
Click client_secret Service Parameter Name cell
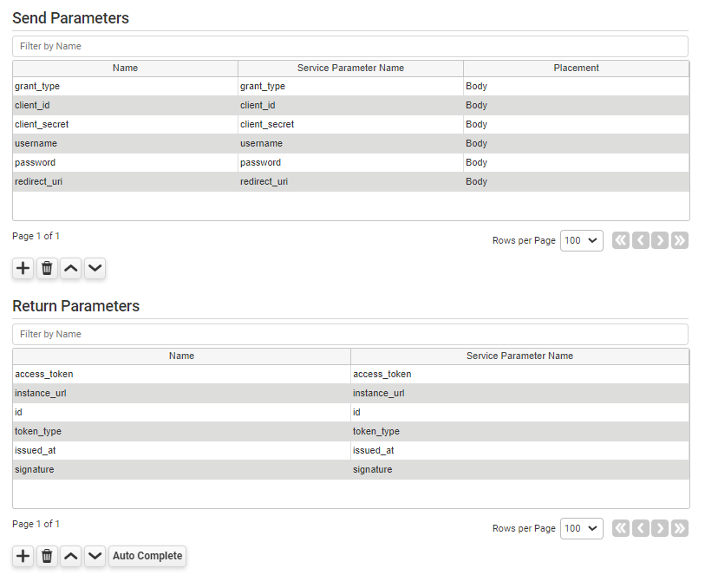350,125
